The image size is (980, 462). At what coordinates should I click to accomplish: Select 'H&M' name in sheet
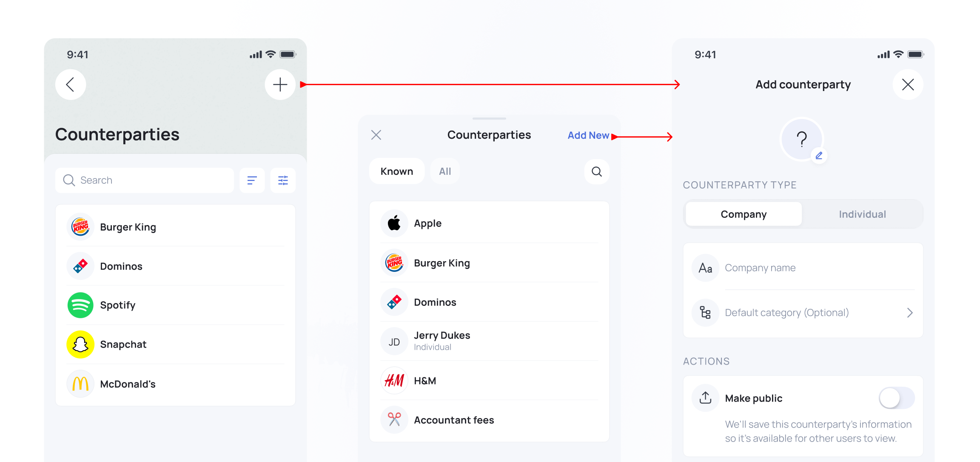tap(425, 381)
